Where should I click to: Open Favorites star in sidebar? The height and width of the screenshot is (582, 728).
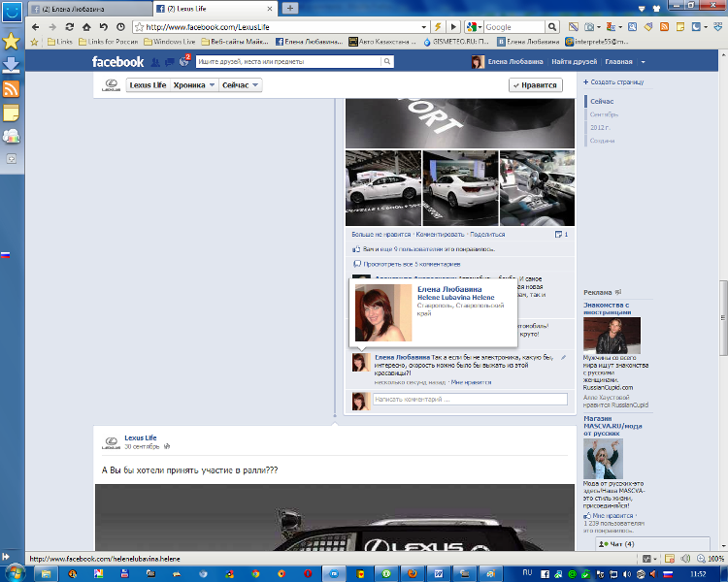click(x=11, y=42)
